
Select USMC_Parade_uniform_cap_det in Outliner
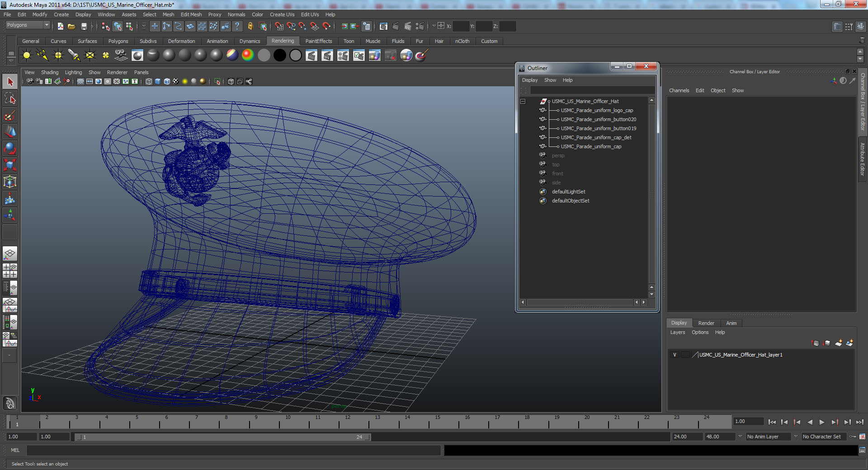[x=596, y=137]
